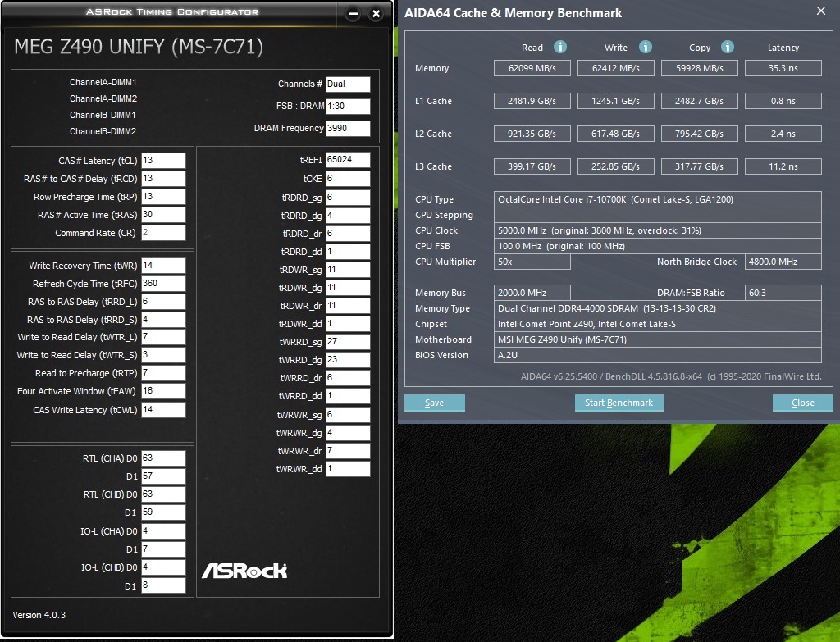Minimize the ASRock Timing Configurator window

click(x=353, y=14)
